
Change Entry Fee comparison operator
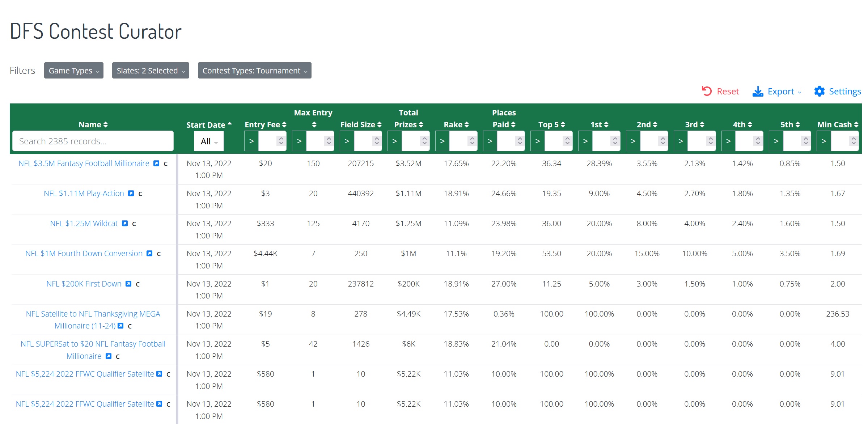tap(251, 141)
